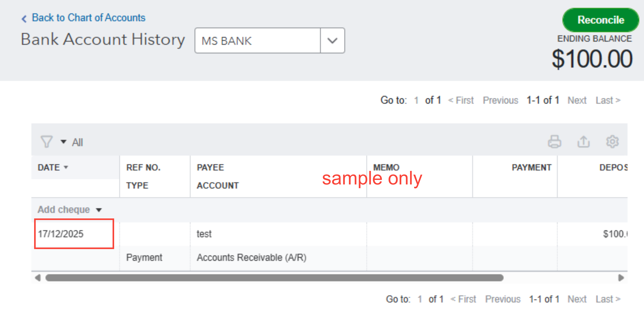
Task: Click the back chevron beside Chart of Accounts
Action: point(24,18)
